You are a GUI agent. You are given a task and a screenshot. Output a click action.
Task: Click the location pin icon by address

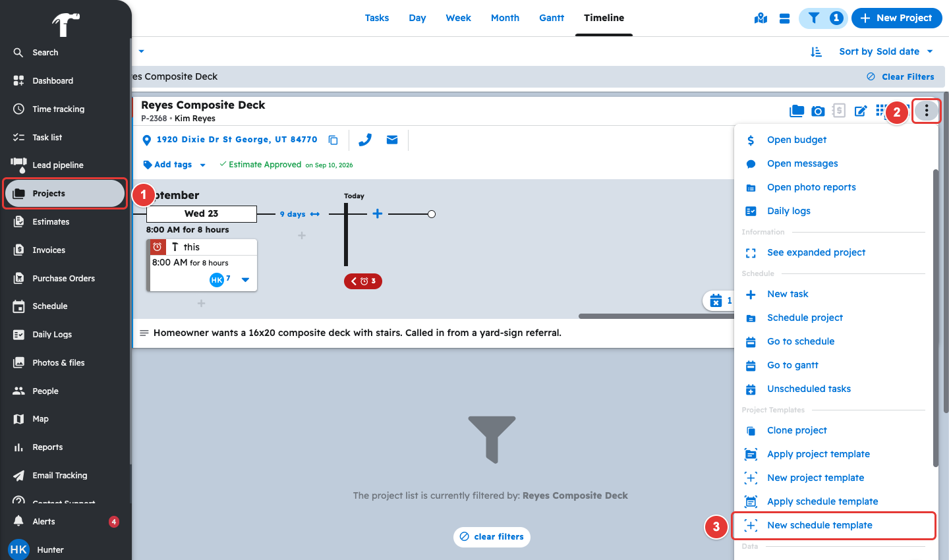tap(147, 140)
